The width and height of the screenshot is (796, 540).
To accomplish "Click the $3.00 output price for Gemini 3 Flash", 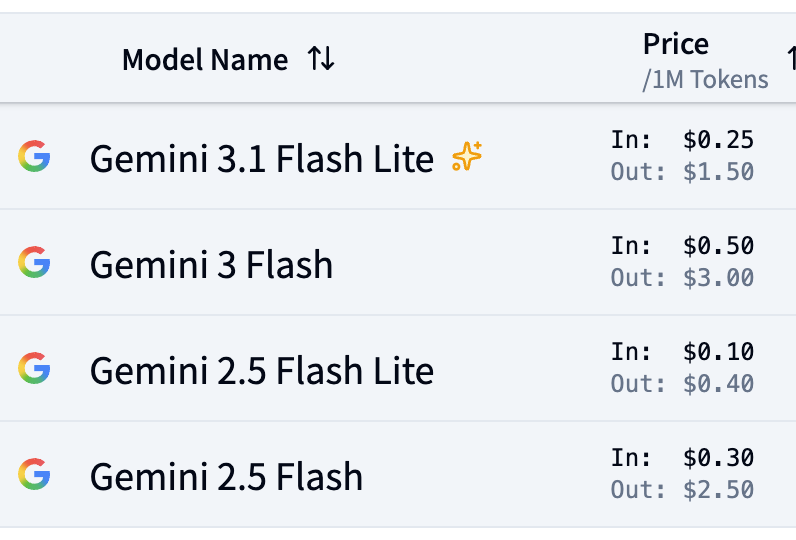I will (718, 278).
